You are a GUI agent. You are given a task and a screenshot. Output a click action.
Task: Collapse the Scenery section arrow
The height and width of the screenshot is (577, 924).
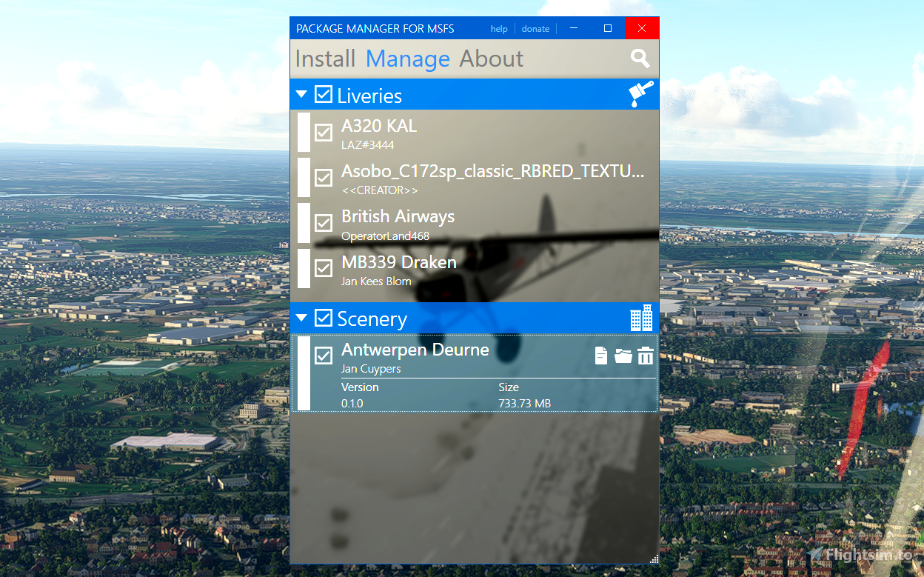click(x=301, y=318)
